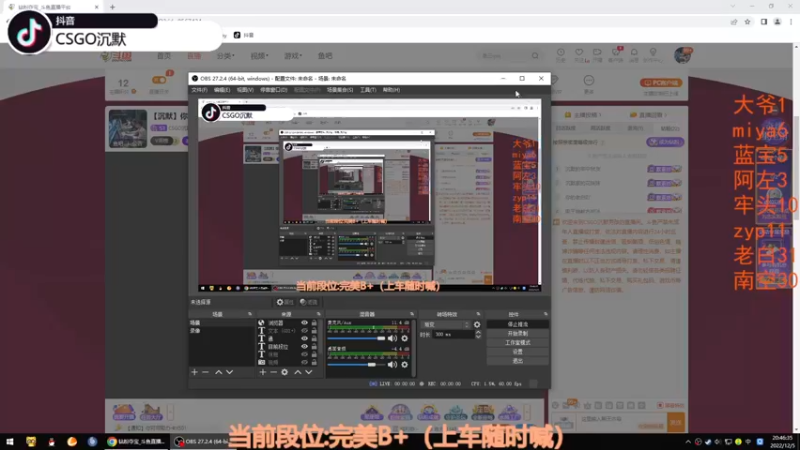This screenshot has width=800, height=450.
Task: Open OBS 工具(T) menu
Action: 368,90
